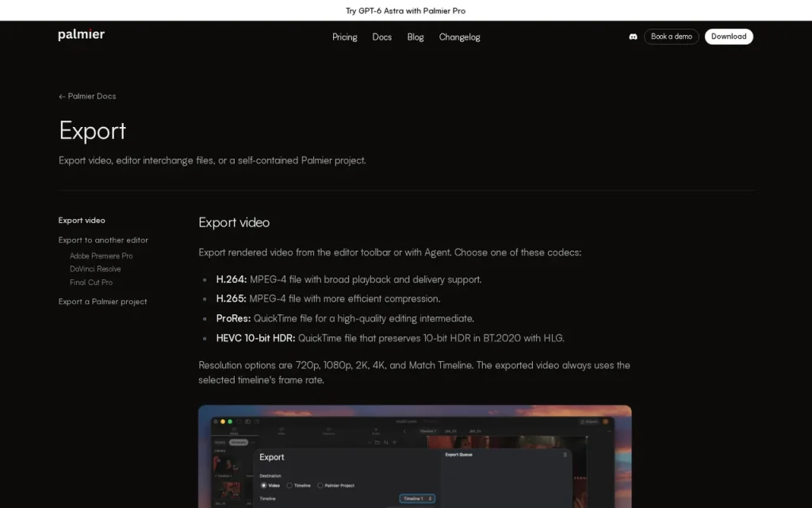This screenshot has width=812, height=508.
Task: Select Timeline radio in export dialog screenshot
Action: point(289,485)
